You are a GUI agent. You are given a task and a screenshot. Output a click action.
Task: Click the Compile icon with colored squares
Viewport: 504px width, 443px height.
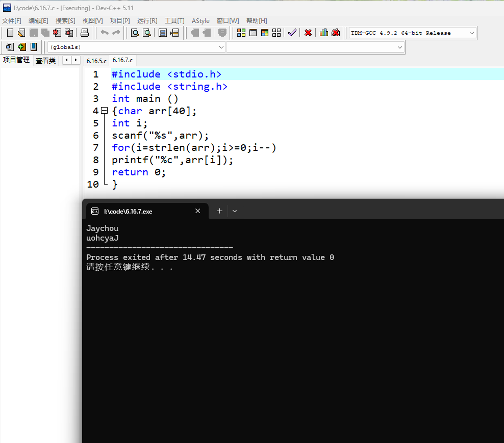pos(241,33)
